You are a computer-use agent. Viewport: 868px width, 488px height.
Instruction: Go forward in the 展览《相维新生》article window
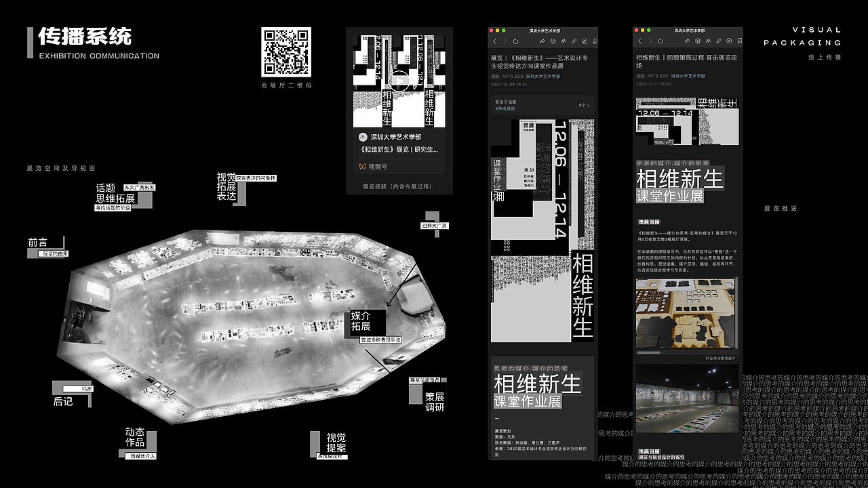505,41
